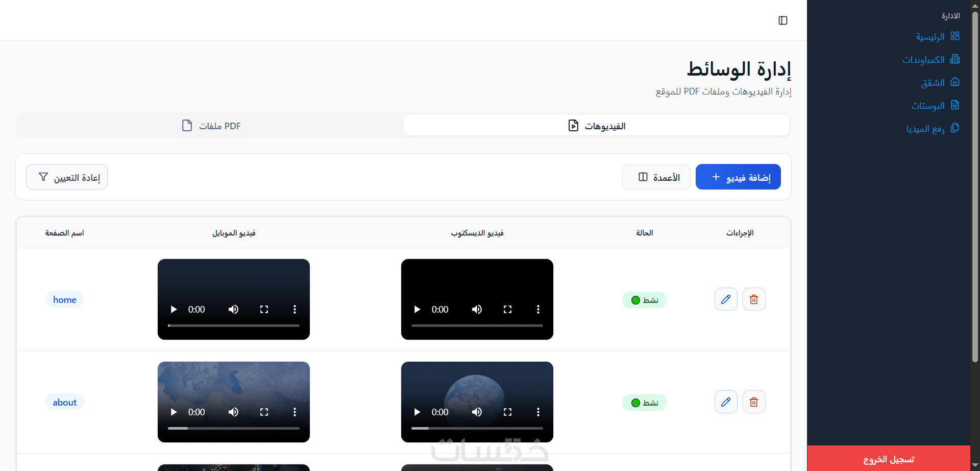The height and width of the screenshot is (471, 980).
Task: Open more options on home desktop video
Action: coord(538,309)
